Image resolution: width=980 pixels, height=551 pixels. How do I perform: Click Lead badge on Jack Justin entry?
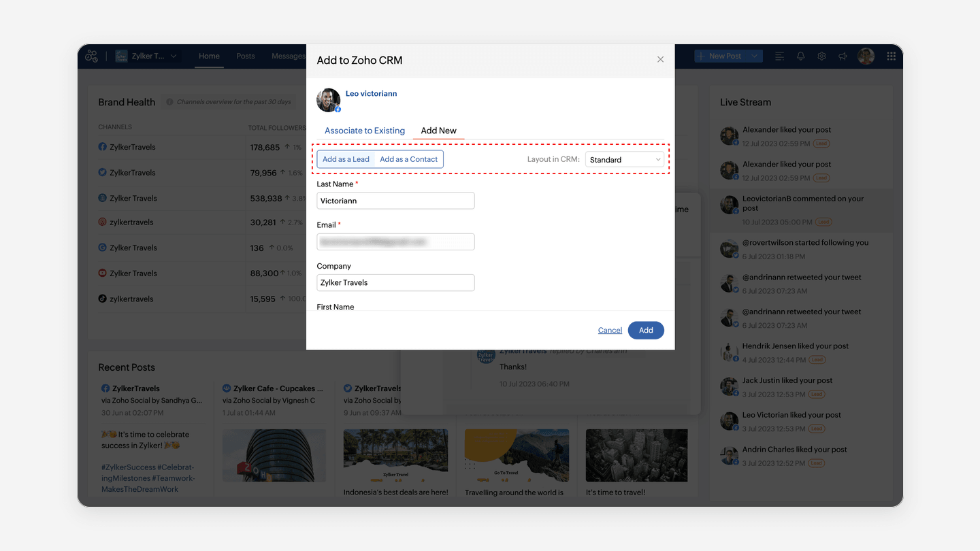817,394
